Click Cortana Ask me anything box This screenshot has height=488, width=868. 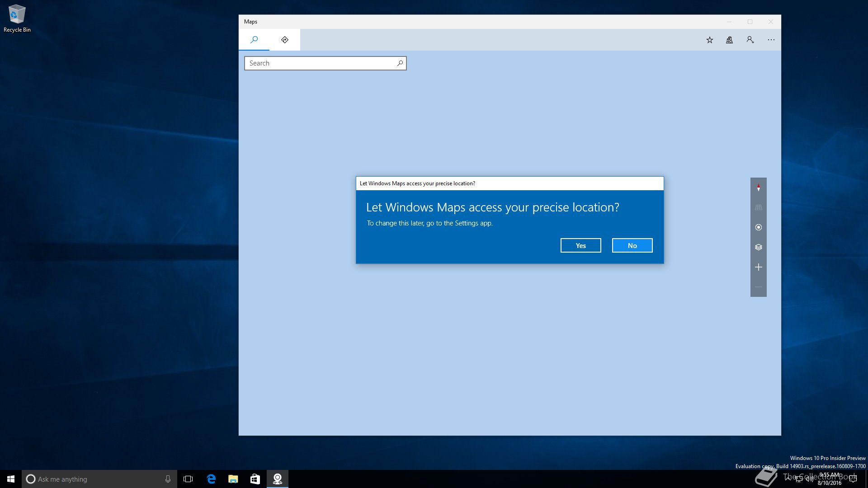pos(99,479)
